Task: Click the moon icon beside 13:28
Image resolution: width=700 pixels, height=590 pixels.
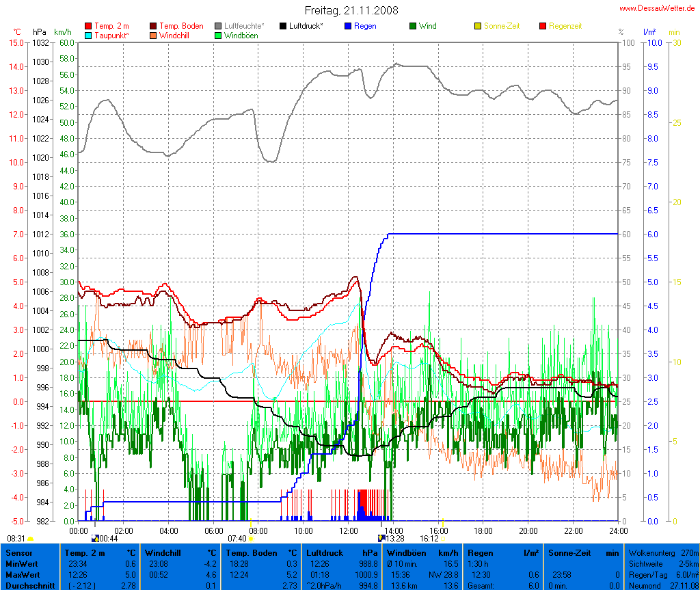Action: [381, 539]
